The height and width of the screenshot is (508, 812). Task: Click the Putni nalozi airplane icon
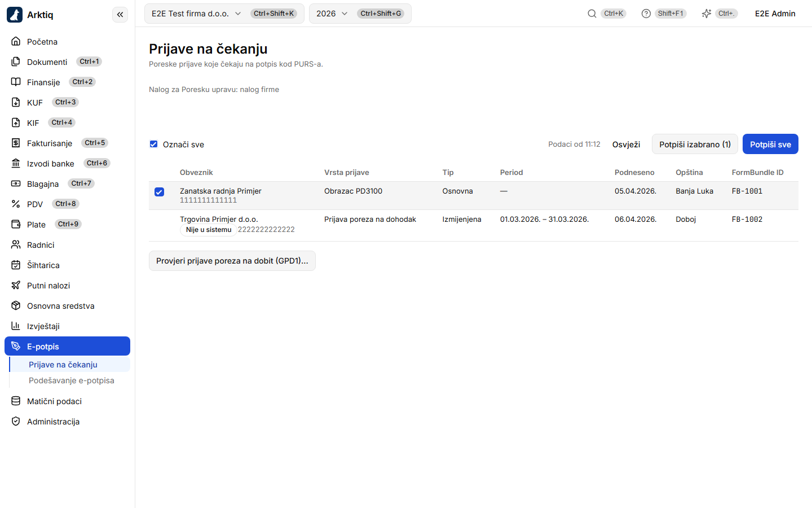pyautogui.click(x=16, y=285)
